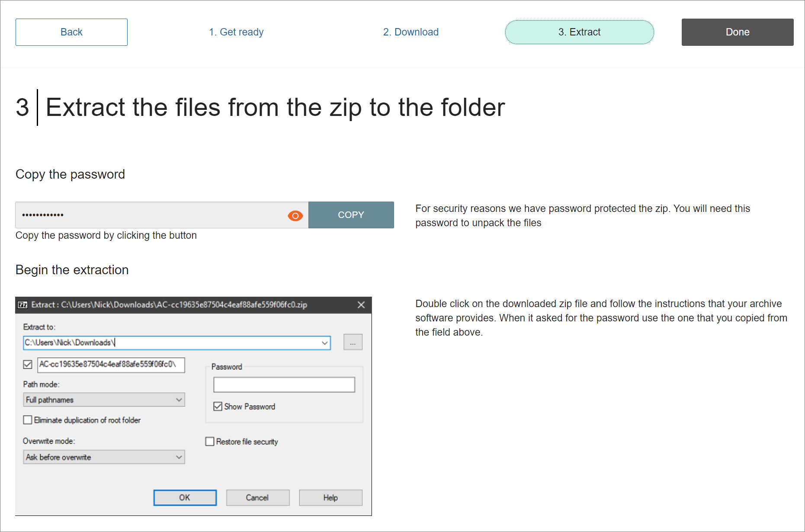This screenshot has height=532, width=805.
Task: Check Eliminate duplication of root folder
Action: click(x=27, y=420)
